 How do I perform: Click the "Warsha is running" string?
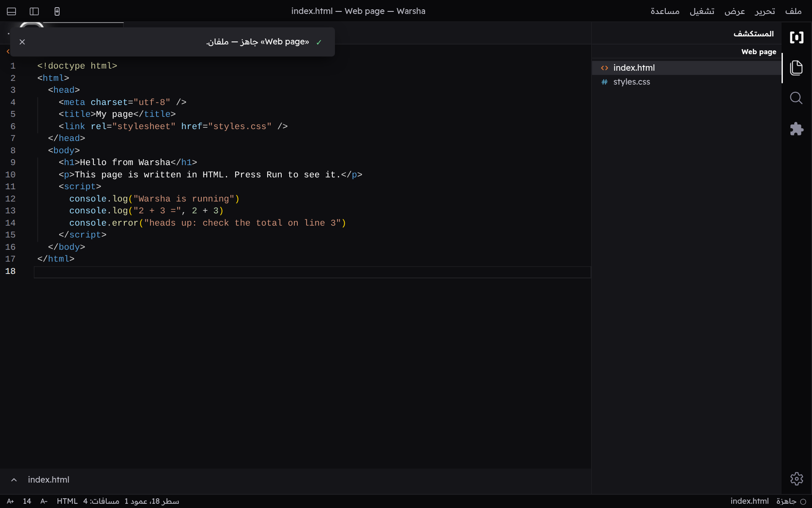[184, 199]
